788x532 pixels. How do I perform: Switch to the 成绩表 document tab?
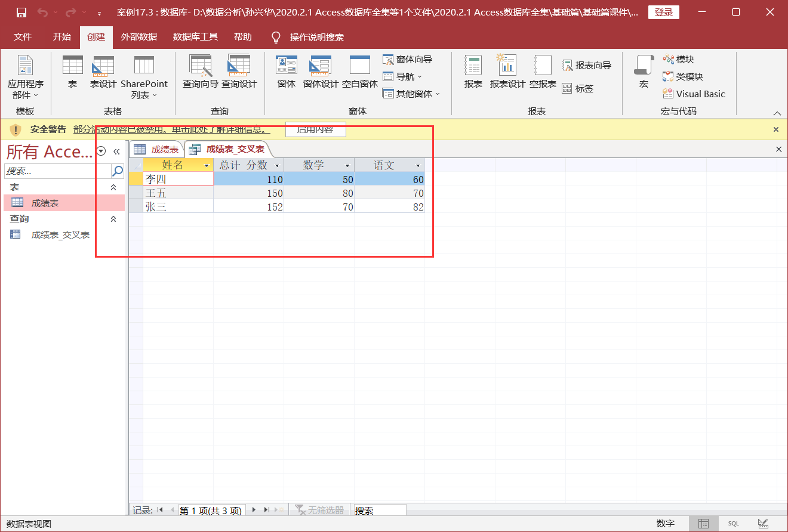pos(157,150)
